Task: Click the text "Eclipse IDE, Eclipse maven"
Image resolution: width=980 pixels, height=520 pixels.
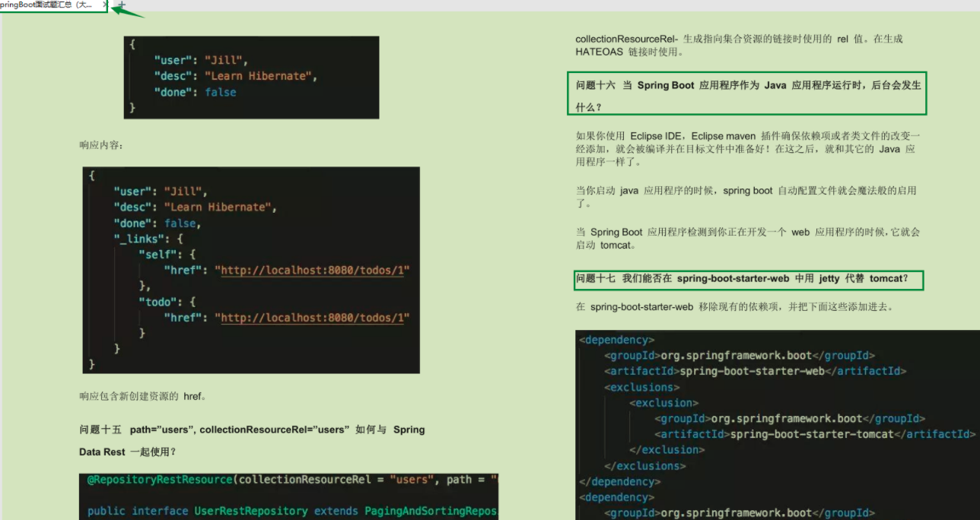Action: [x=693, y=136]
